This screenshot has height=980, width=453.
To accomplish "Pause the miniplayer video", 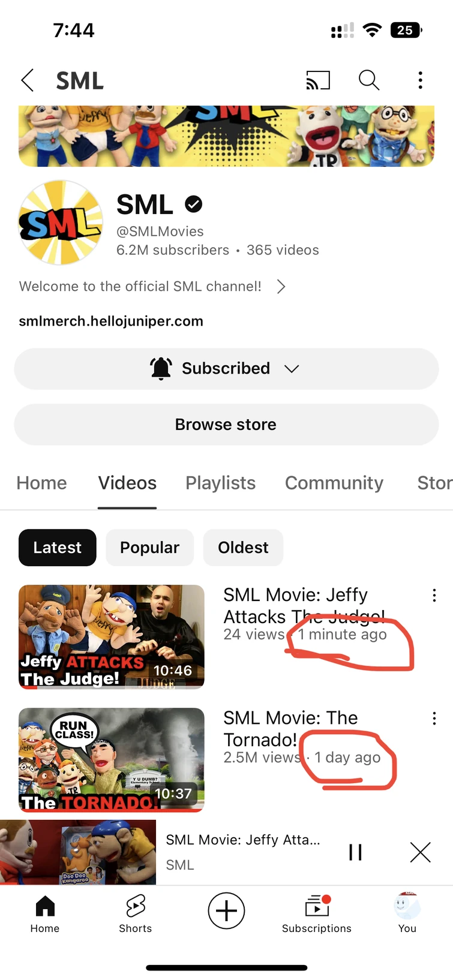I will [355, 852].
